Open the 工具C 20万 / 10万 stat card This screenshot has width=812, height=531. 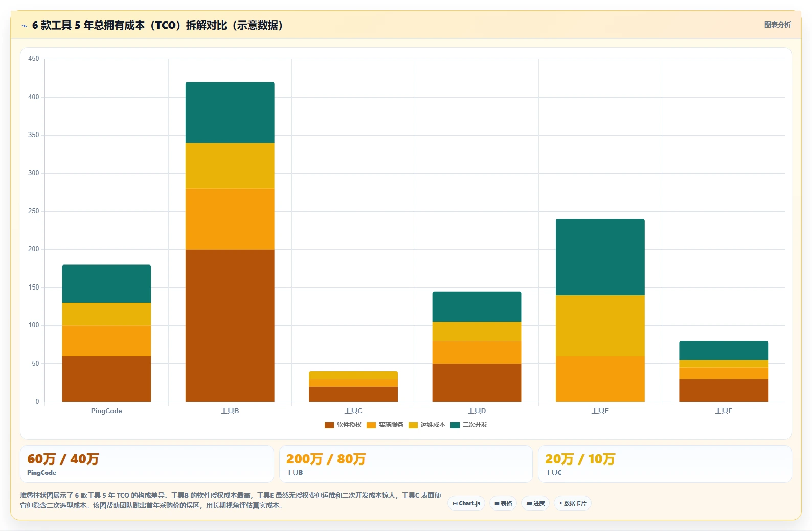point(665,464)
